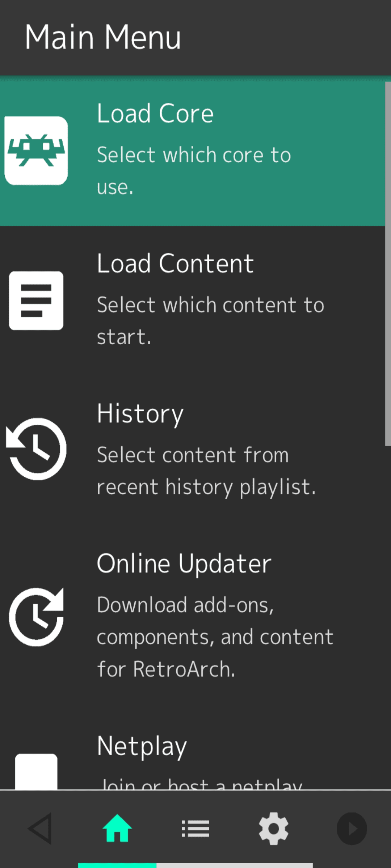Open the Load Content menu entry
This screenshot has height=868, width=391.
click(x=175, y=263)
